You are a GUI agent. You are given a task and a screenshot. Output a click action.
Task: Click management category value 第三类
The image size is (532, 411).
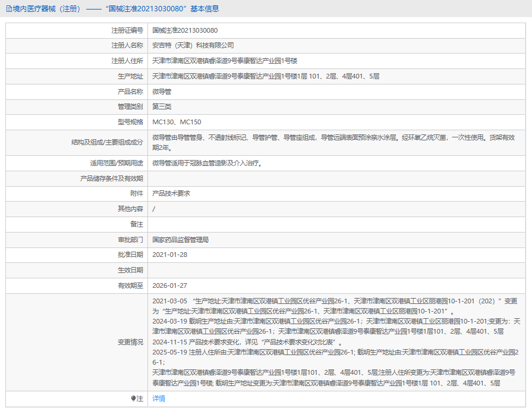162,107
